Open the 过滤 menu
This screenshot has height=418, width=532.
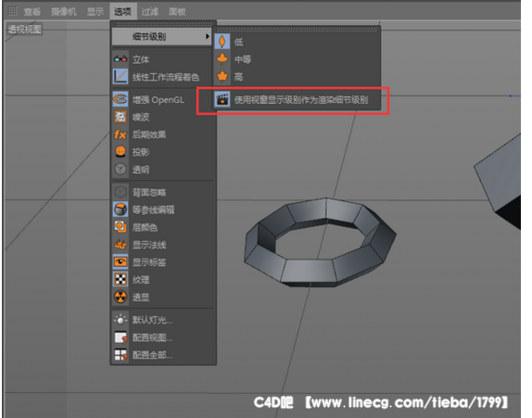click(x=150, y=12)
